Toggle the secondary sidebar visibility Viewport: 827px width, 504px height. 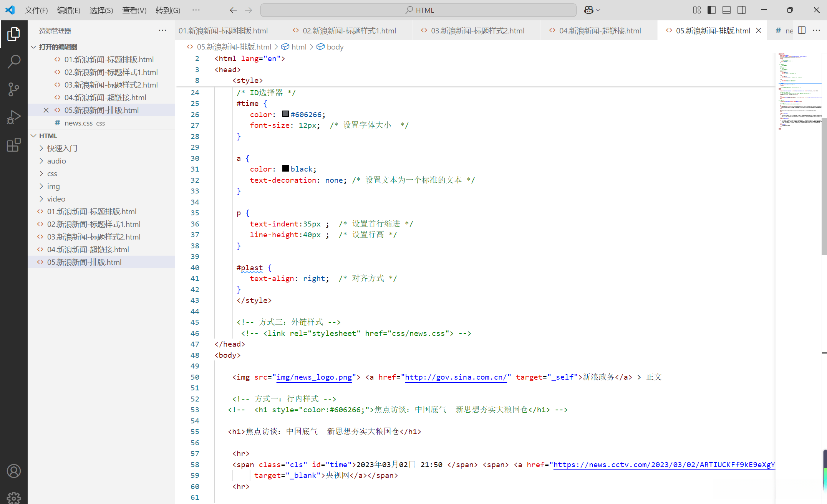pos(741,10)
